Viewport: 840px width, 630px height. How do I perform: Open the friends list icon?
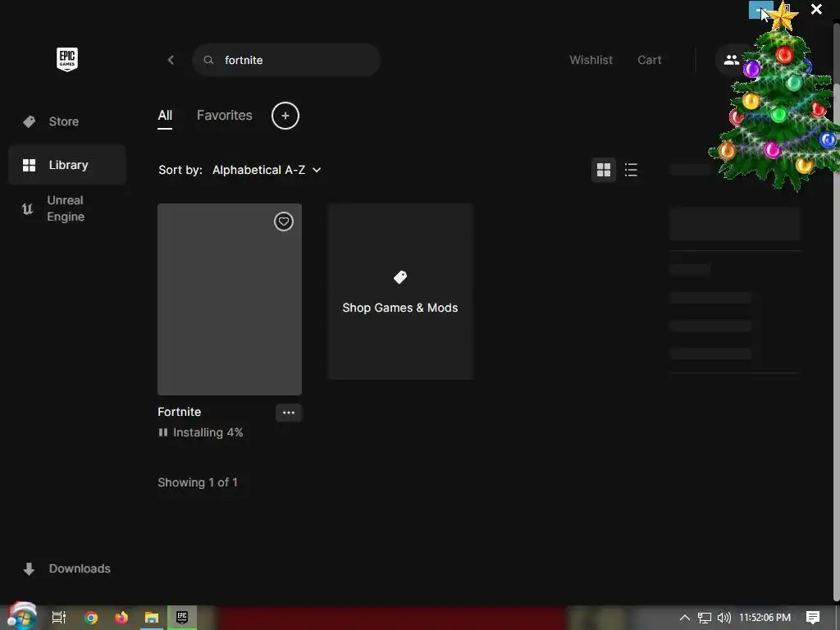tap(731, 60)
